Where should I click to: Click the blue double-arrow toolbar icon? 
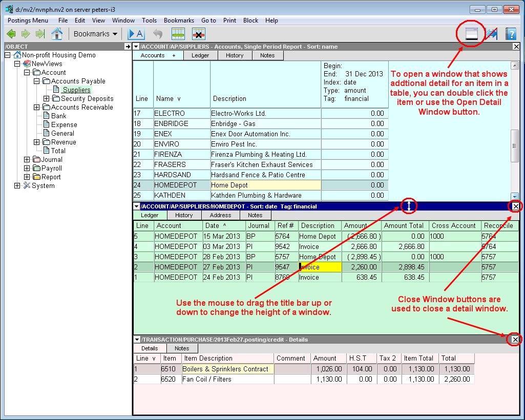[492, 34]
